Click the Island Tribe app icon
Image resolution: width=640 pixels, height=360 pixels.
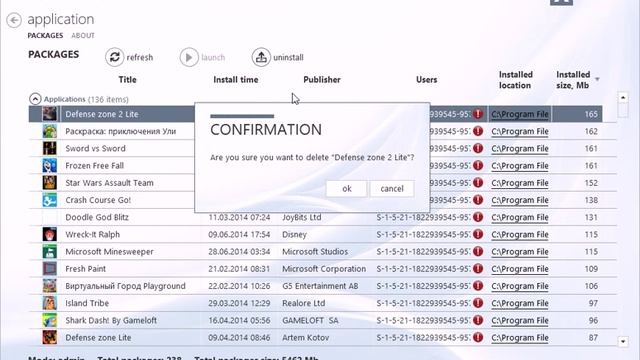50,303
